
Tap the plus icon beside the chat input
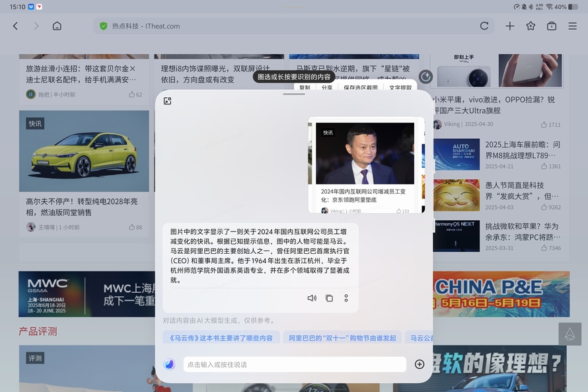[420, 364]
